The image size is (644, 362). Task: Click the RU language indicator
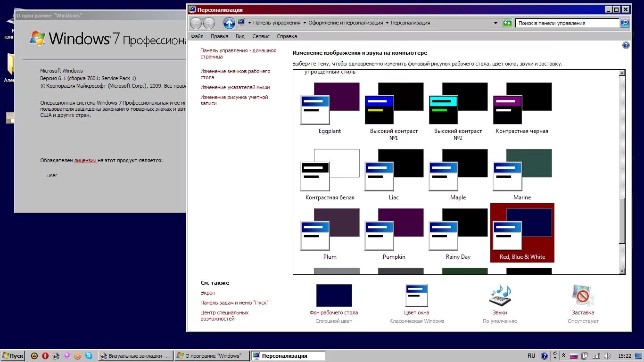coord(531,356)
